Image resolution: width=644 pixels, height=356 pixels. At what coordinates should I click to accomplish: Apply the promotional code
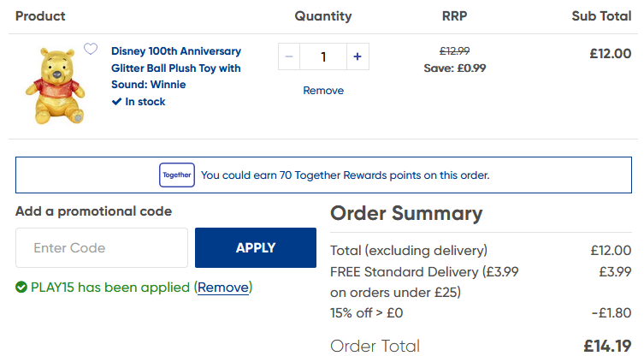point(256,248)
